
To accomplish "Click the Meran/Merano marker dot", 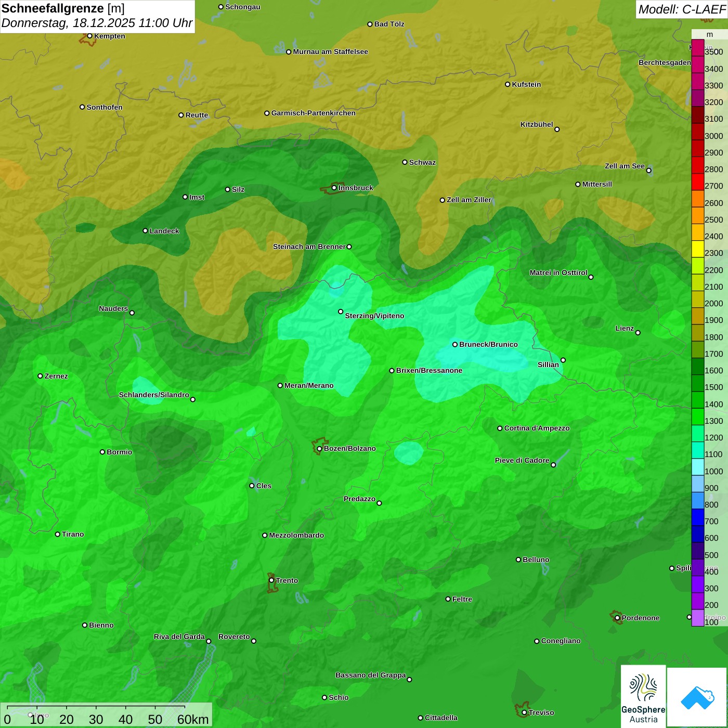I will (x=280, y=385).
